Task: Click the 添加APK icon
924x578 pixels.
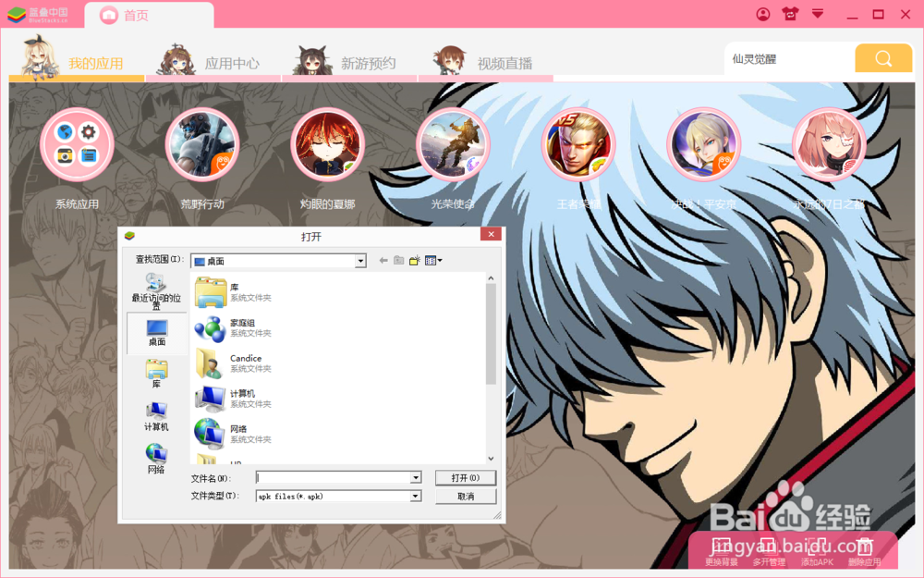Action: pos(817,552)
